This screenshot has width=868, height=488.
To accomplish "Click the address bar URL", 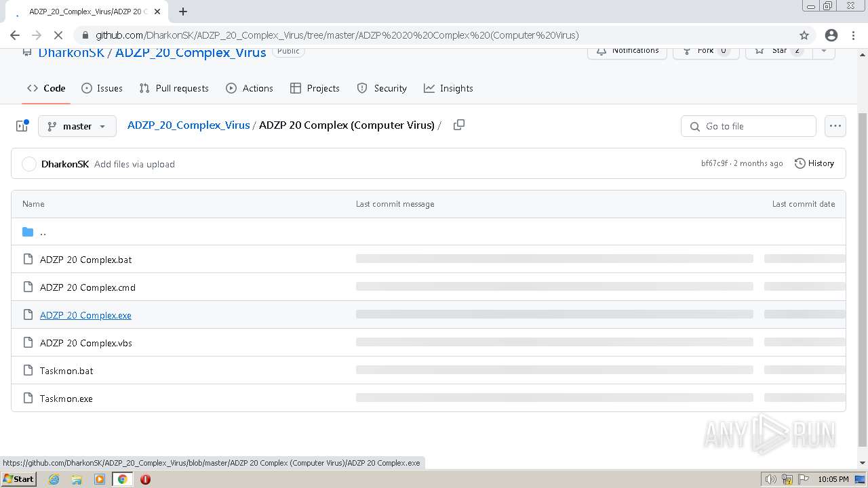I will pos(337,35).
